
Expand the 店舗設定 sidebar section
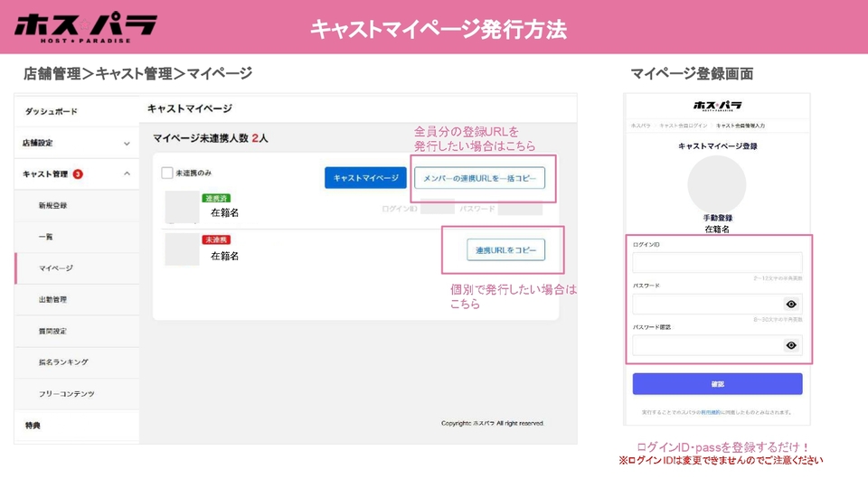[x=126, y=143]
